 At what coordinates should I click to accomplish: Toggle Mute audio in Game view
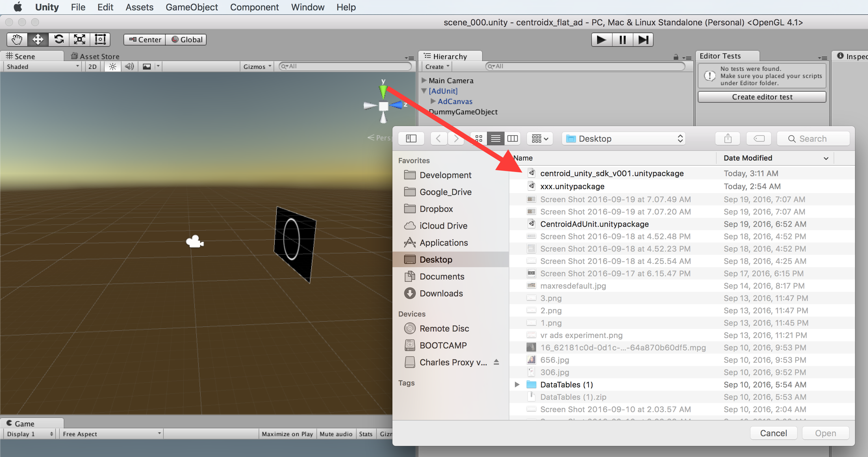[x=336, y=434]
